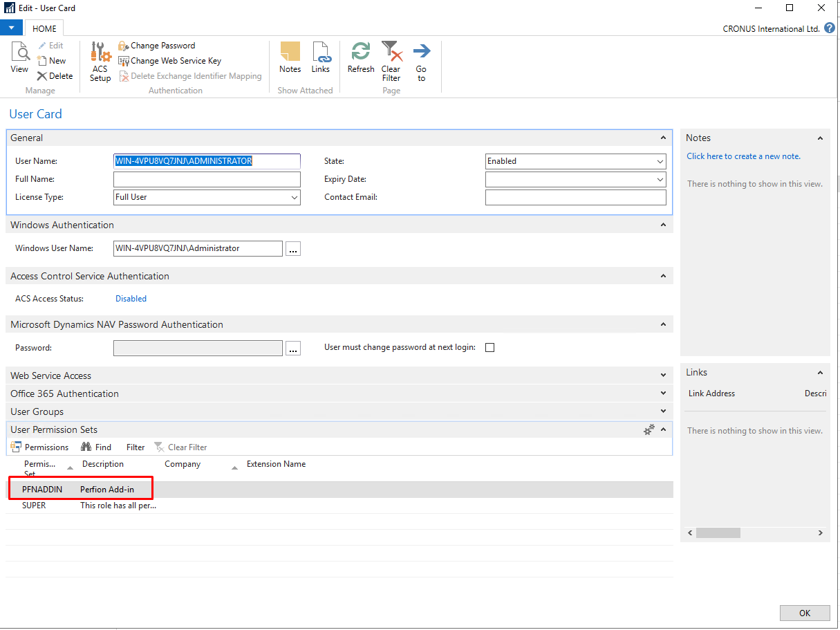The image size is (840, 630).
Task: Open the application menu dropdown
Action: click(12, 28)
